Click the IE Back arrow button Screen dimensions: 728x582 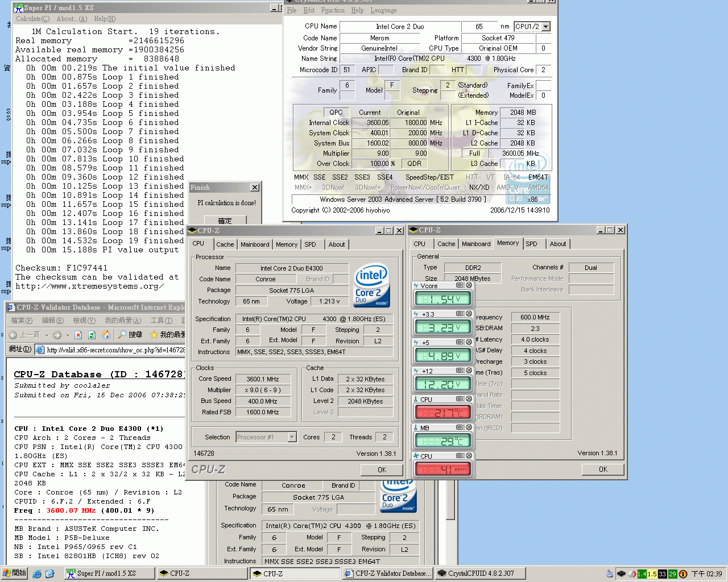pos(24,335)
